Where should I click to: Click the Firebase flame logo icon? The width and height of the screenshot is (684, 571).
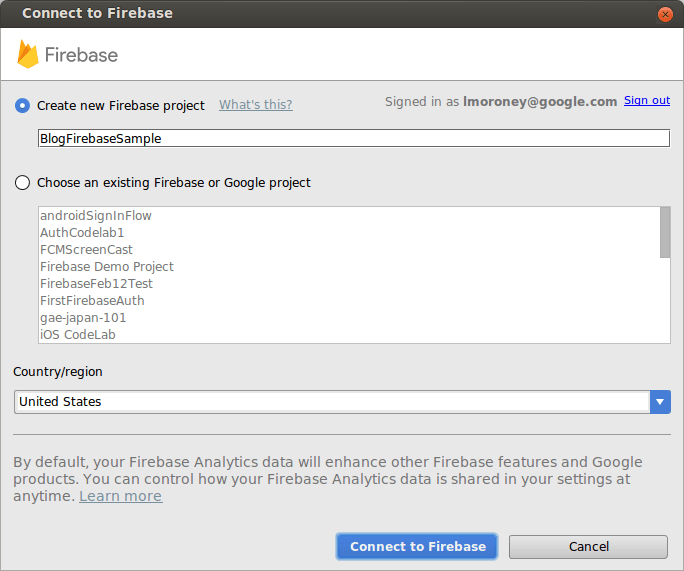[28, 54]
